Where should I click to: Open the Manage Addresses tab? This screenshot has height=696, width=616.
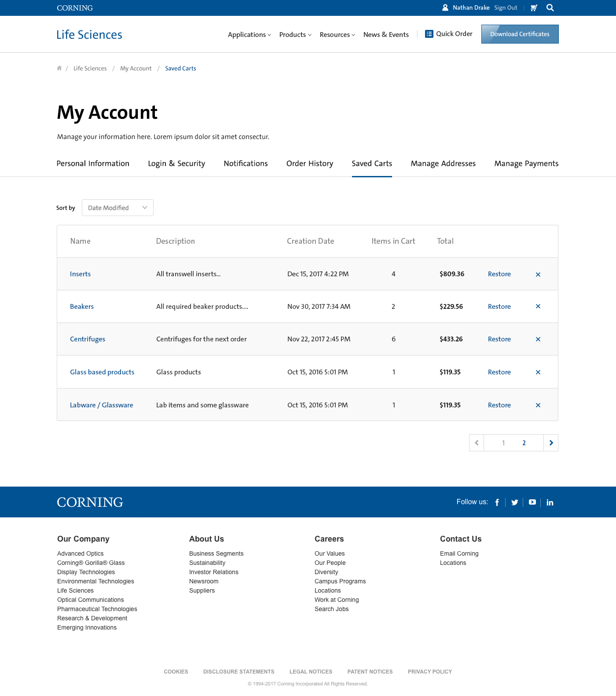tap(443, 164)
